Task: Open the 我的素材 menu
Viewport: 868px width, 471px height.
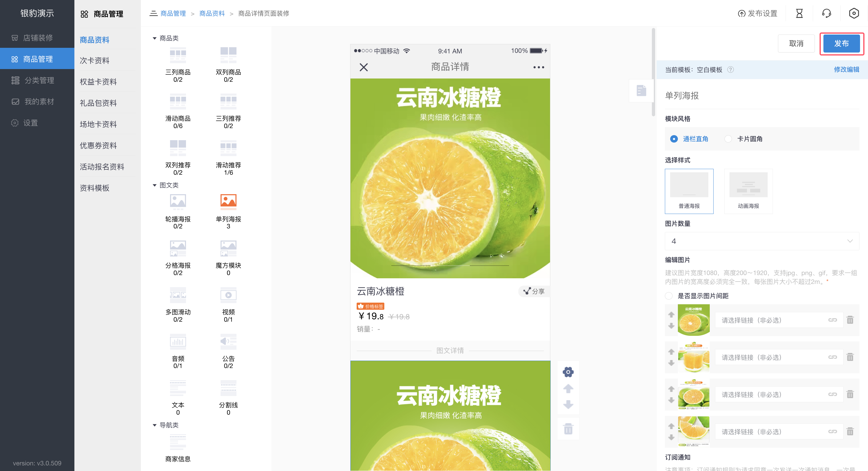Action: [x=37, y=102]
